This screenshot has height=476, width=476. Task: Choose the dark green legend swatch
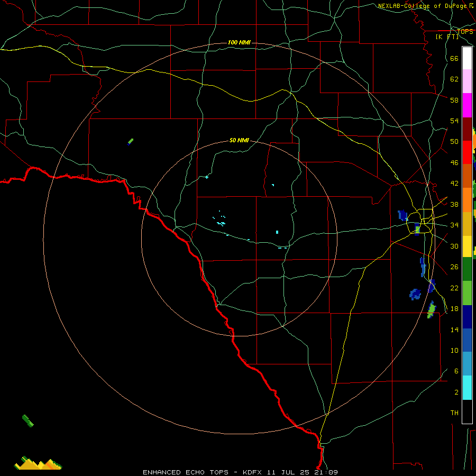click(x=467, y=269)
